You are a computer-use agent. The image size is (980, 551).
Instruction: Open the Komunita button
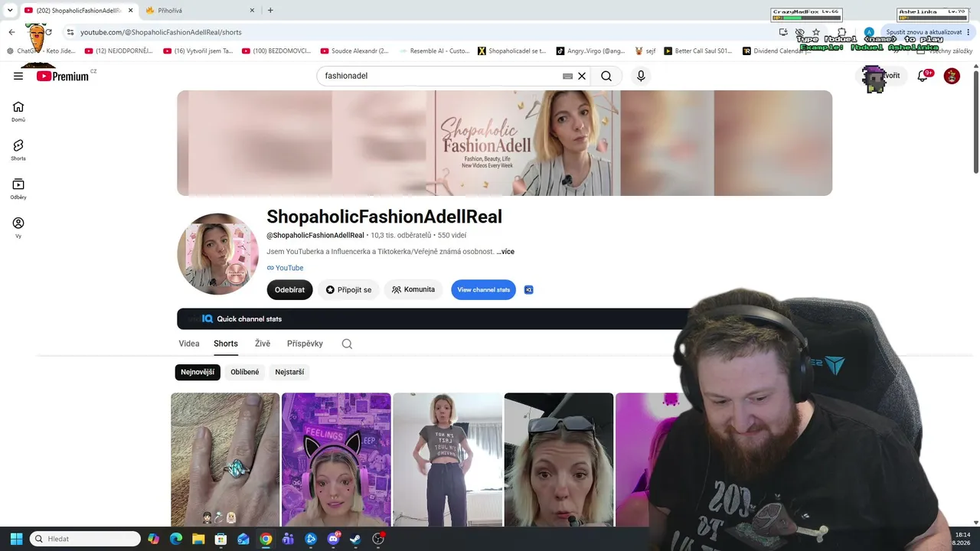tap(413, 290)
